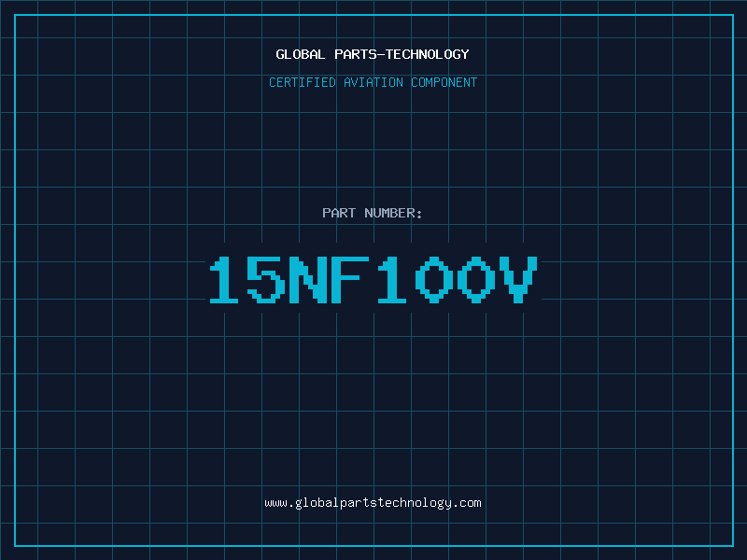Click the second "1" in the part number
The width and height of the screenshot is (747, 560).
(392, 280)
